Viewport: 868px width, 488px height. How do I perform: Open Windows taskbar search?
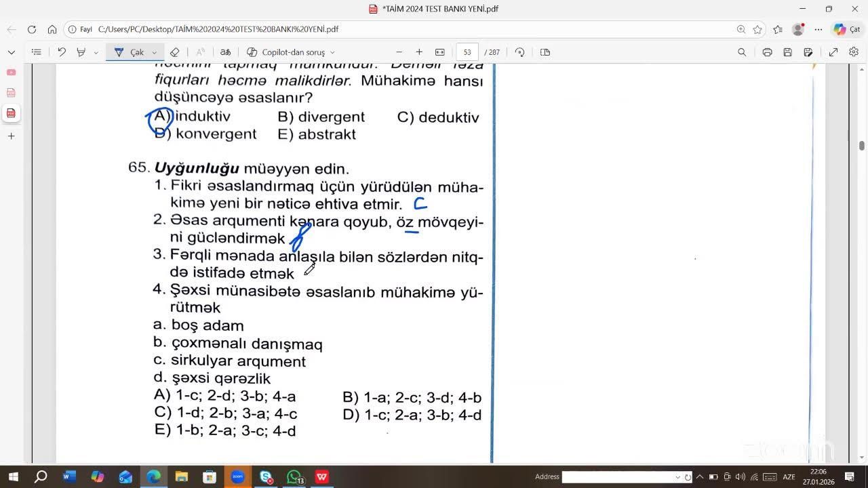pos(41,476)
